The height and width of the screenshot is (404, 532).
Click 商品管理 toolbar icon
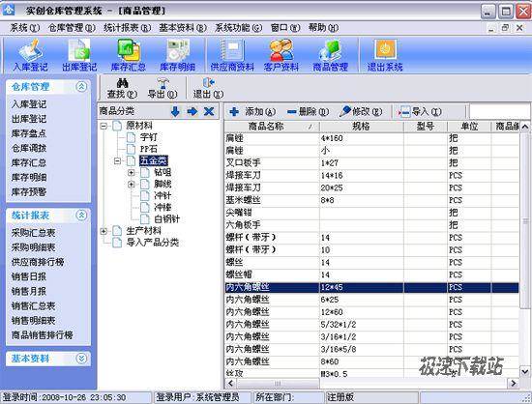pos(331,55)
